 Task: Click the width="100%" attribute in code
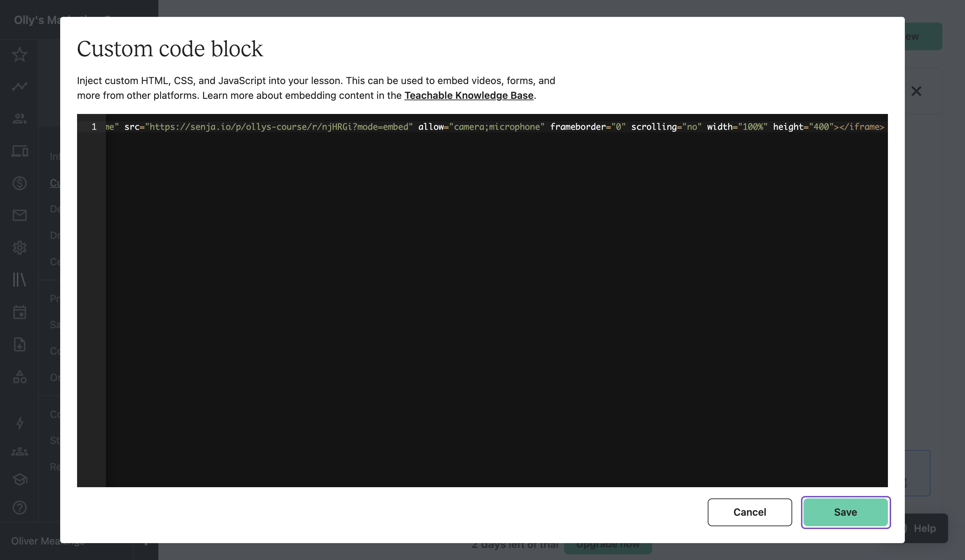[737, 127]
